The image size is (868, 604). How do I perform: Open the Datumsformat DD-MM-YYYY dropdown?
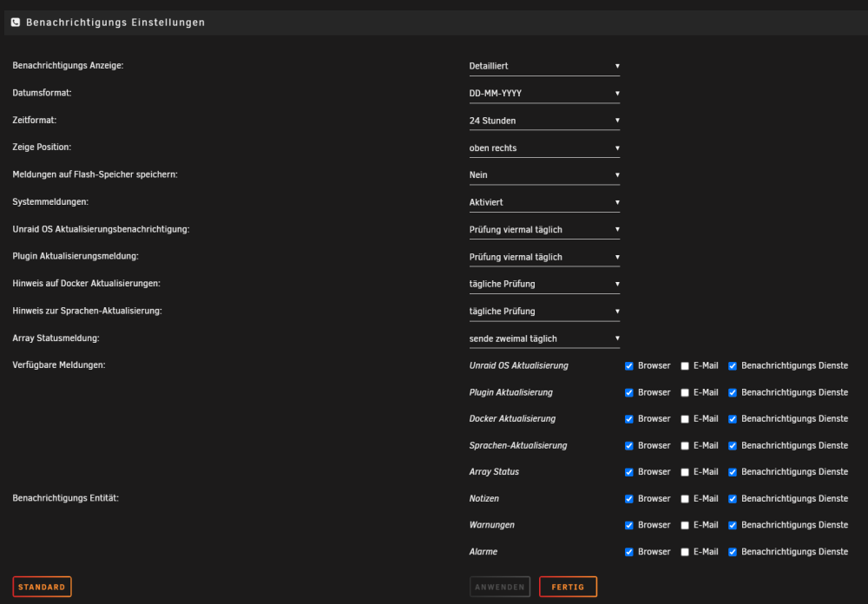pyautogui.click(x=544, y=93)
